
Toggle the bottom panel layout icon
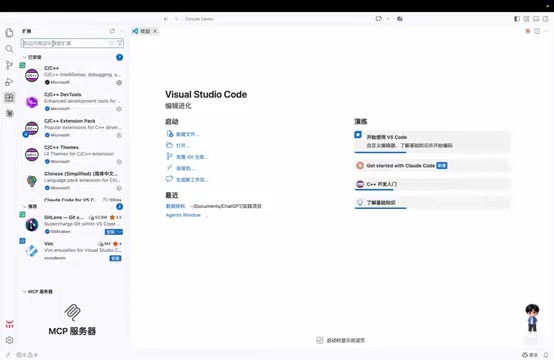click(536, 19)
